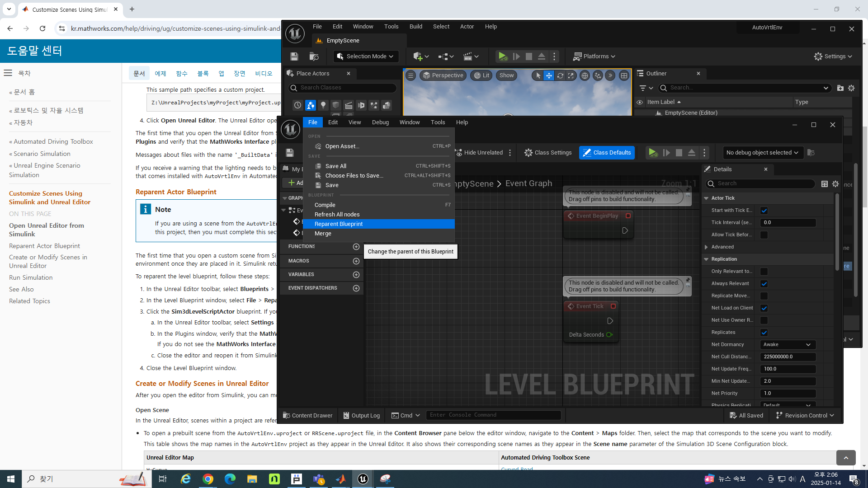Add a new function with plus icon

tap(356, 247)
